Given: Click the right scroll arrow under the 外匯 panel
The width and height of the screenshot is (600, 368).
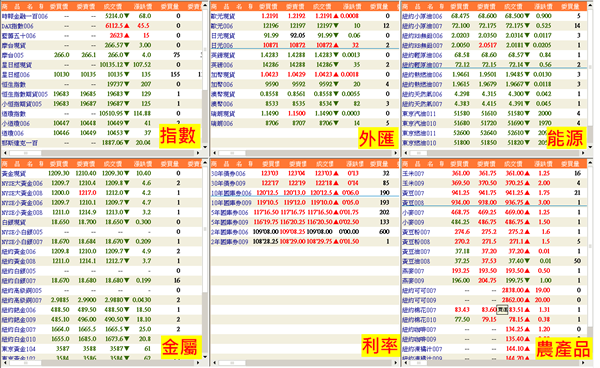Looking at the screenshot, I should 396,153.
